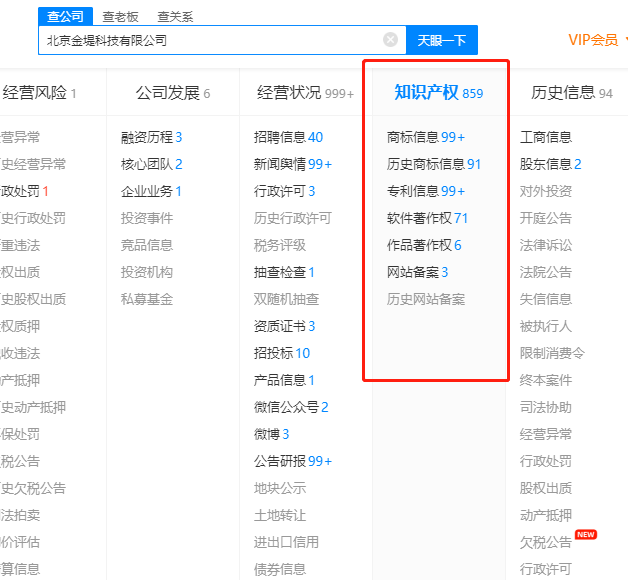Click 经营异常 under 历史信息
The width and height of the screenshot is (628, 580).
[545, 434]
